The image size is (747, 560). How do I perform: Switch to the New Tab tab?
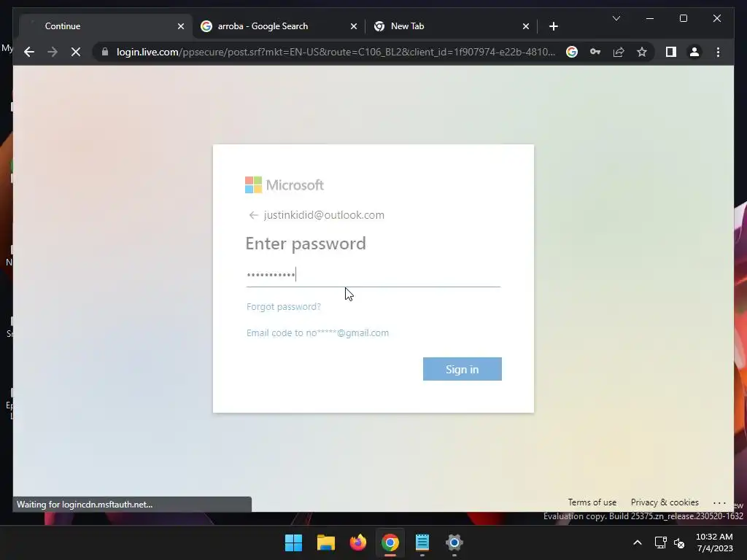451,26
